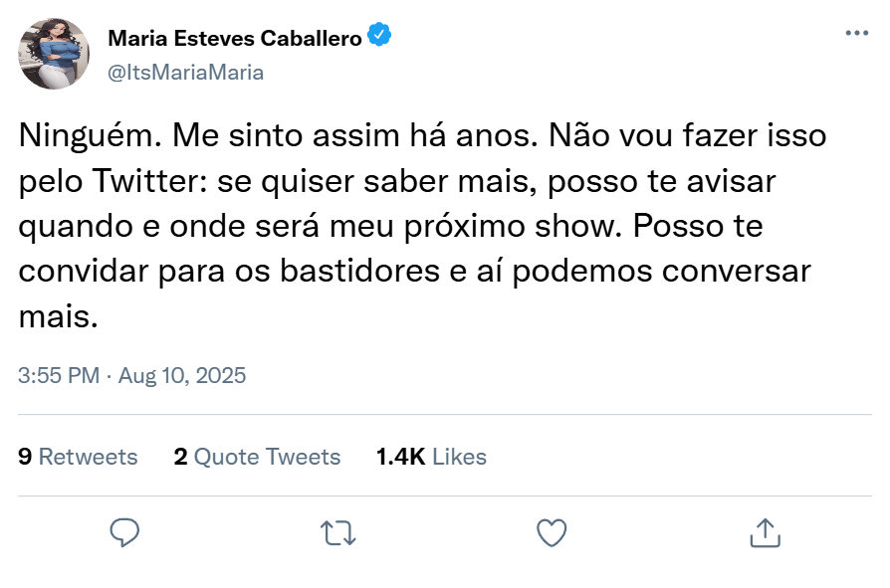This screenshot has width=890, height=588.
Task: Click the 3:55 PM timestamp
Action: [59, 376]
